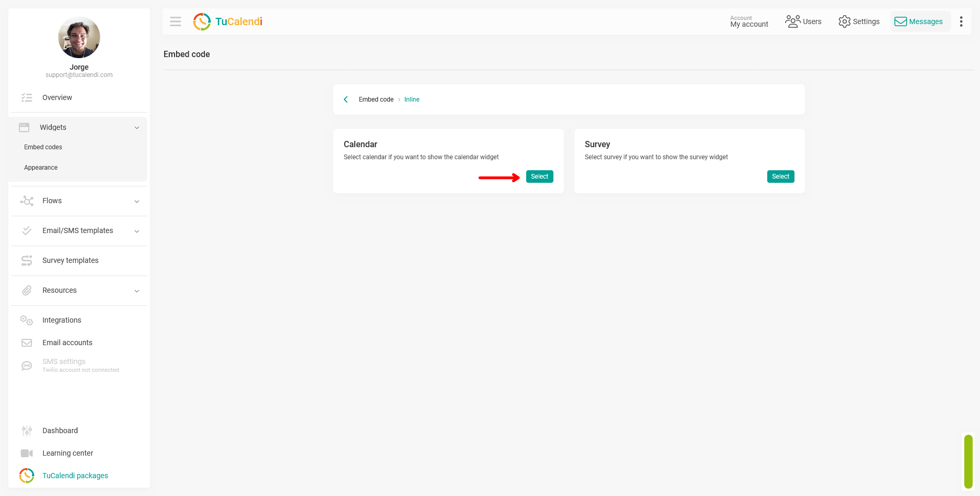Click the Flows nodes icon
980x496 pixels.
pos(27,201)
